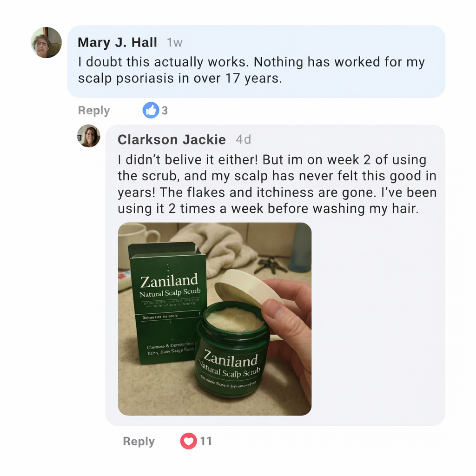Select Jackie's comment about using the scrub

pos(277,184)
